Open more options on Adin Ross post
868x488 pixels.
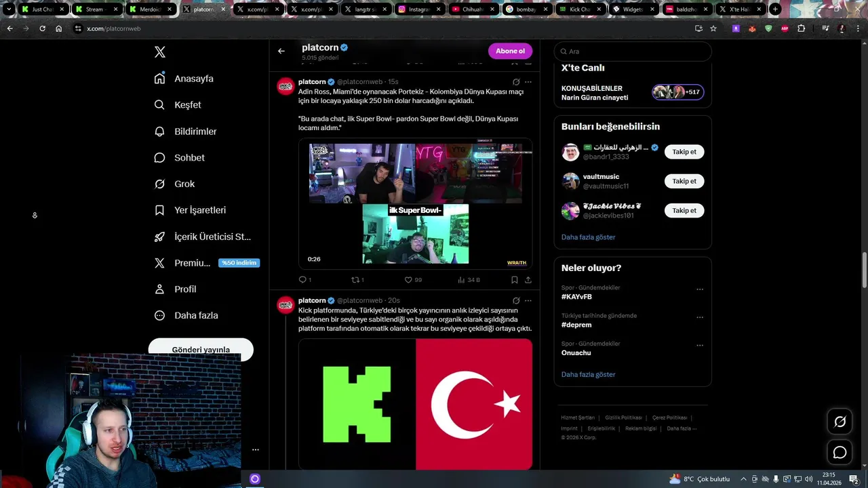[x=528, y=82]
